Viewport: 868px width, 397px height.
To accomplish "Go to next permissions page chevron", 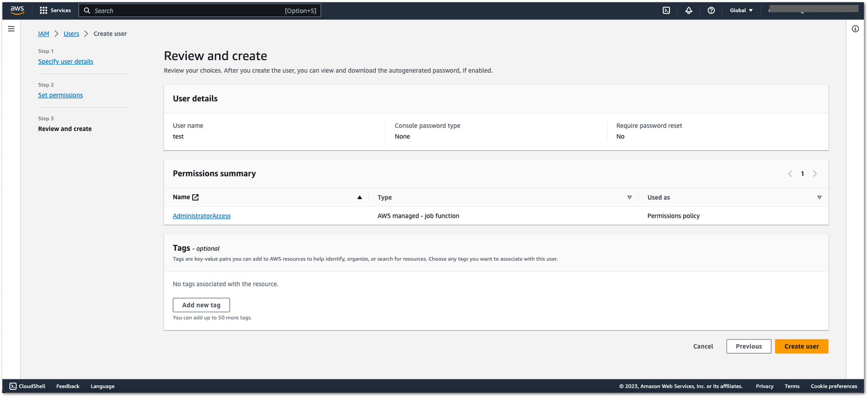I will point(815,174).
